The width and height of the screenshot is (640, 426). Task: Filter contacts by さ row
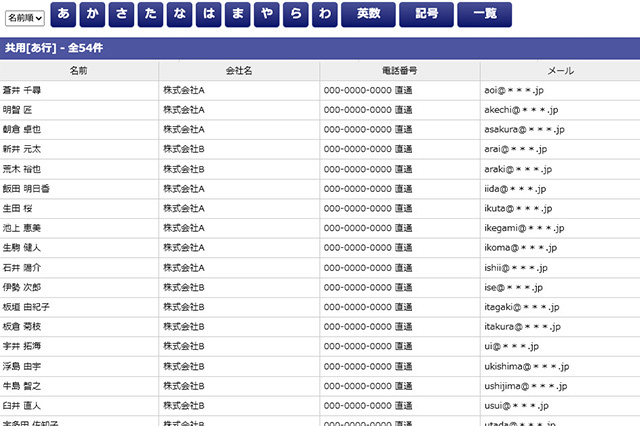coord(121,14)
